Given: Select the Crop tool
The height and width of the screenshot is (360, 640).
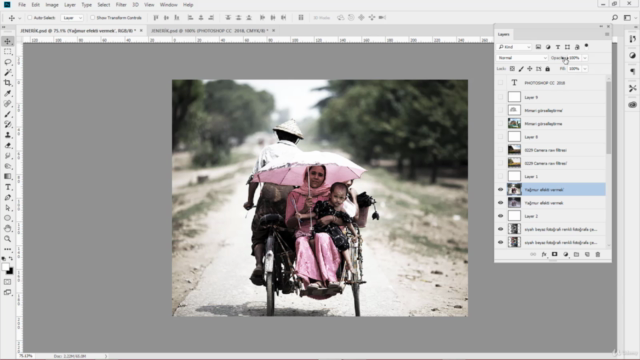Looking at the screenshot, I should 8,83.
